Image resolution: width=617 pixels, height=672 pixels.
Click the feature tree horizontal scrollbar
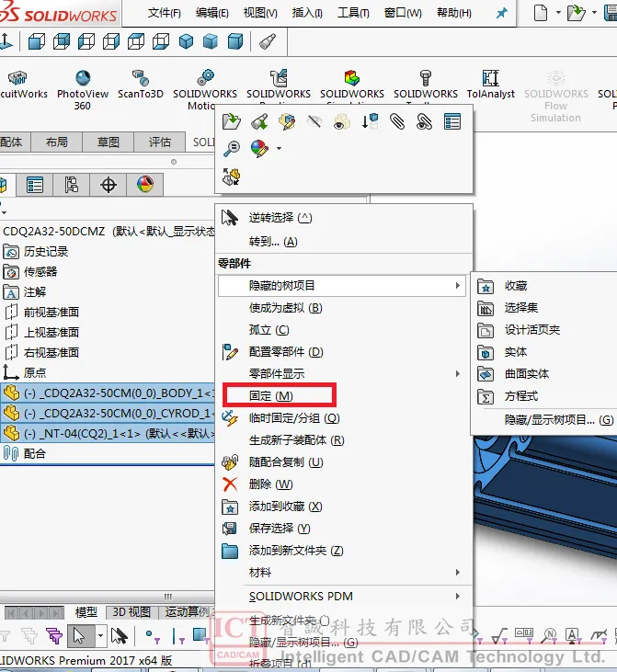coord(108,597)
